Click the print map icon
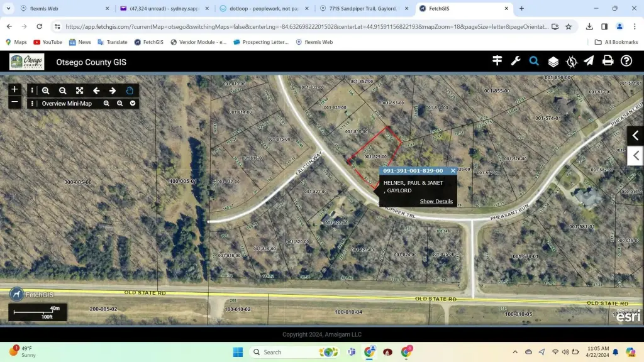This screenshot has height=362, width=644. point(608,61)
